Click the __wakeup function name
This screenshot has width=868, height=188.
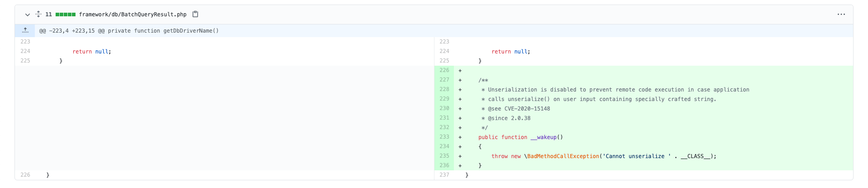tap(545, 137)
